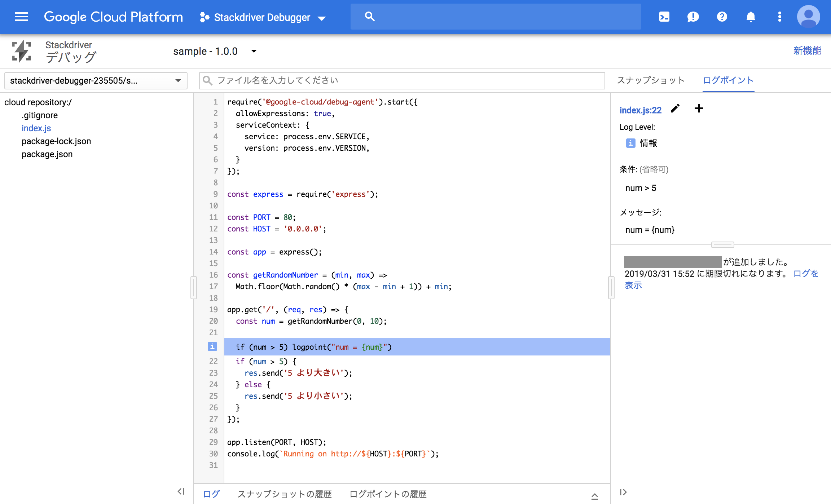This screenshot has width=831, height=504.
Task: Collapse the right logpoint panel
Action: coord(623,492)
